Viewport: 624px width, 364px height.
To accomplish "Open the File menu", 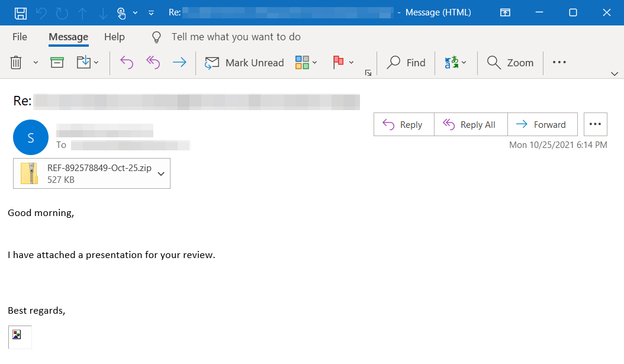I will tap(20, 37).
